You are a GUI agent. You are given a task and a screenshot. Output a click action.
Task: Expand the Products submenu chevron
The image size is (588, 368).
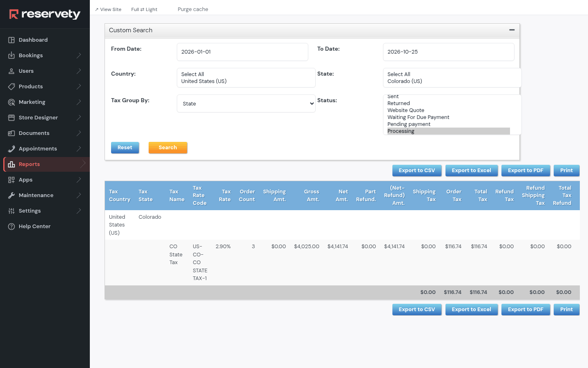click(x=79, y=87)
